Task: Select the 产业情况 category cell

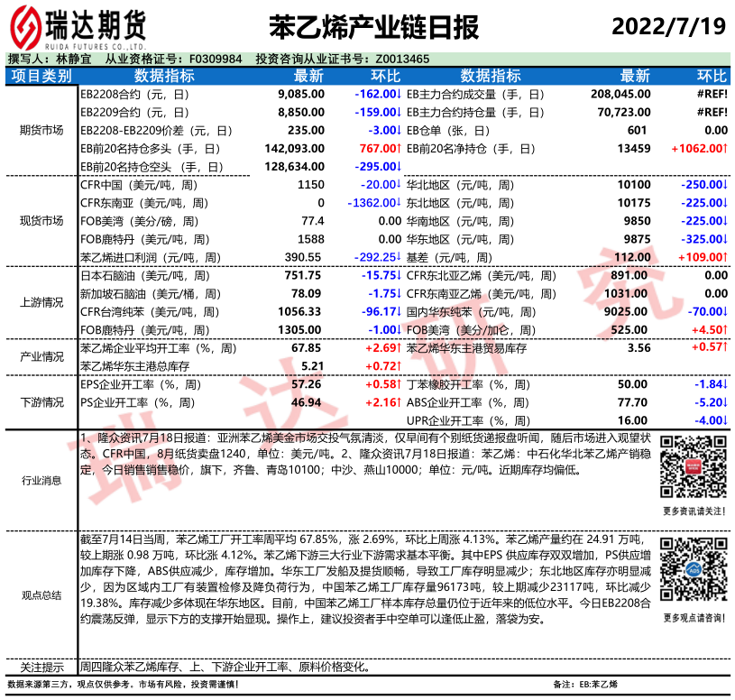Action: click(41, 357)
